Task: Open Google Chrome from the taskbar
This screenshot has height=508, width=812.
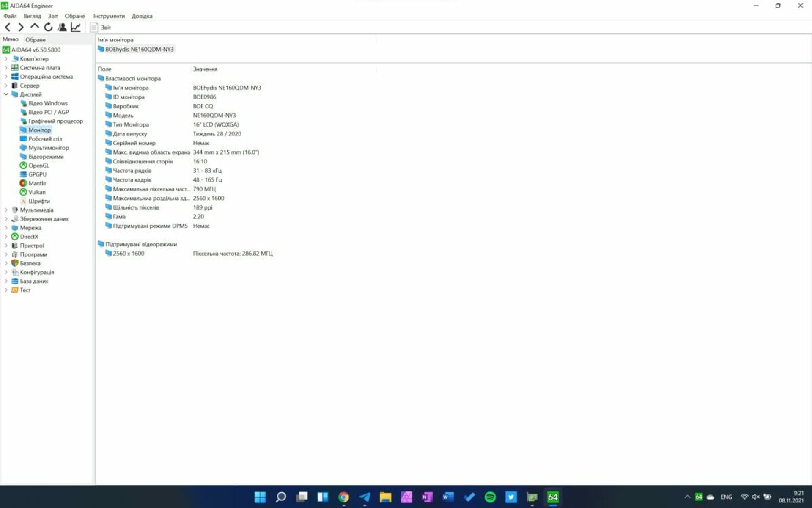Action: click(343, 497)
